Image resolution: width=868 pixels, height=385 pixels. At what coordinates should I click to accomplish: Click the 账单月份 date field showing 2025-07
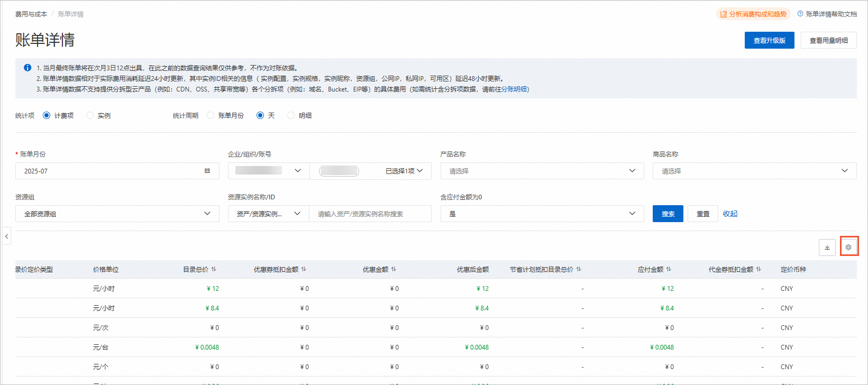coord(117,171)
